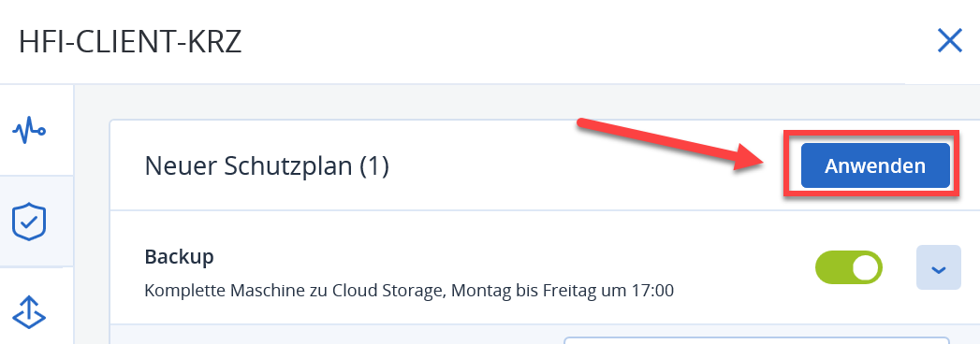980x344 pixels.
Task: Click the HFI-CLIENT-KRZ device title
Action: click(130, 42)
